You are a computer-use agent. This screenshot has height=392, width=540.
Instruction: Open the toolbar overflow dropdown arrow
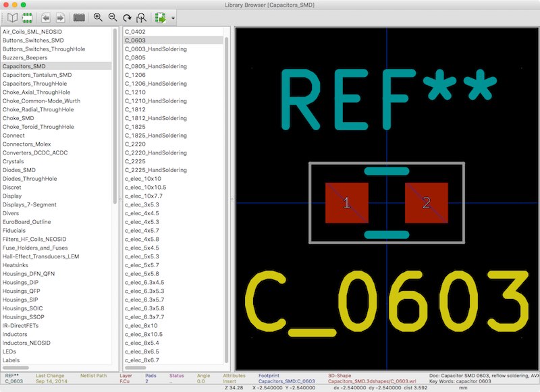click(x=173, y=18)
